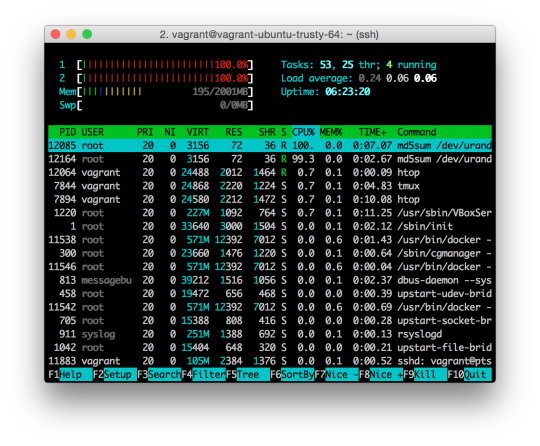Image resolution: width=540 pixels, height=446 pixels.
Task: Open the F2 Setup menu
Action: click(115, 374)
